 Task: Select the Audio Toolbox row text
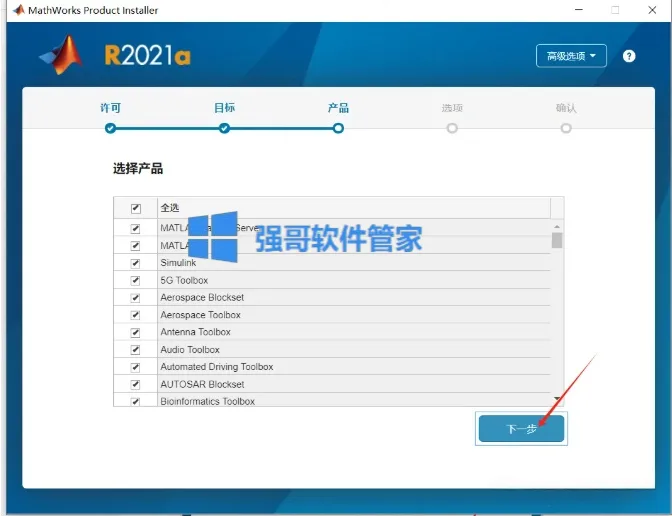pyautogui.click(x=190, y=350)
